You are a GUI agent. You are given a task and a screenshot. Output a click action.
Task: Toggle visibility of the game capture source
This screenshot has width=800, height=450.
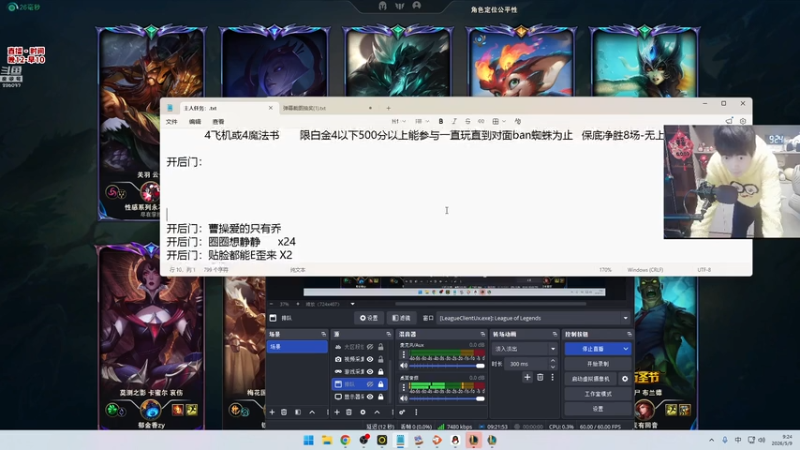pyautogui.click(x=370, y=371)
